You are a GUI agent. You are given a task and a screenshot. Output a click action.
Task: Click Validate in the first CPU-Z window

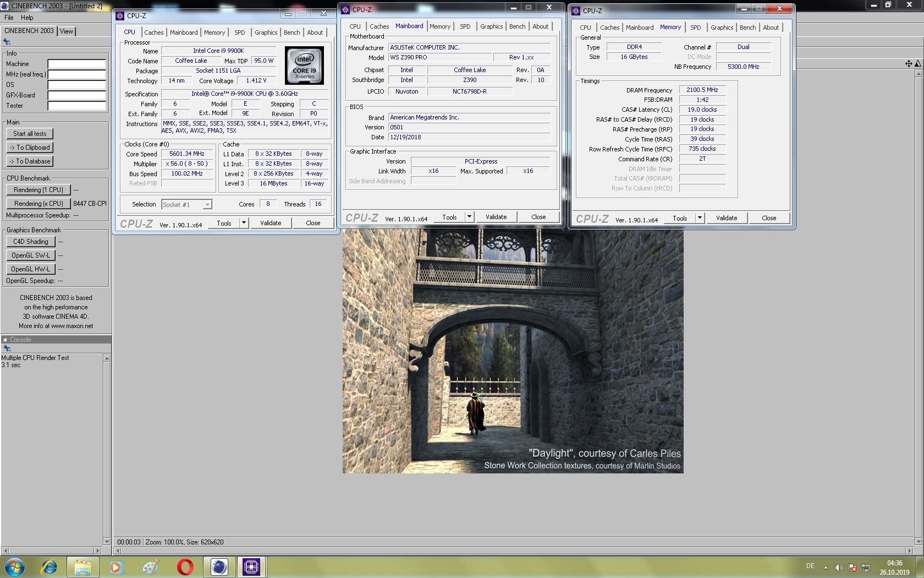pos(271,223)
